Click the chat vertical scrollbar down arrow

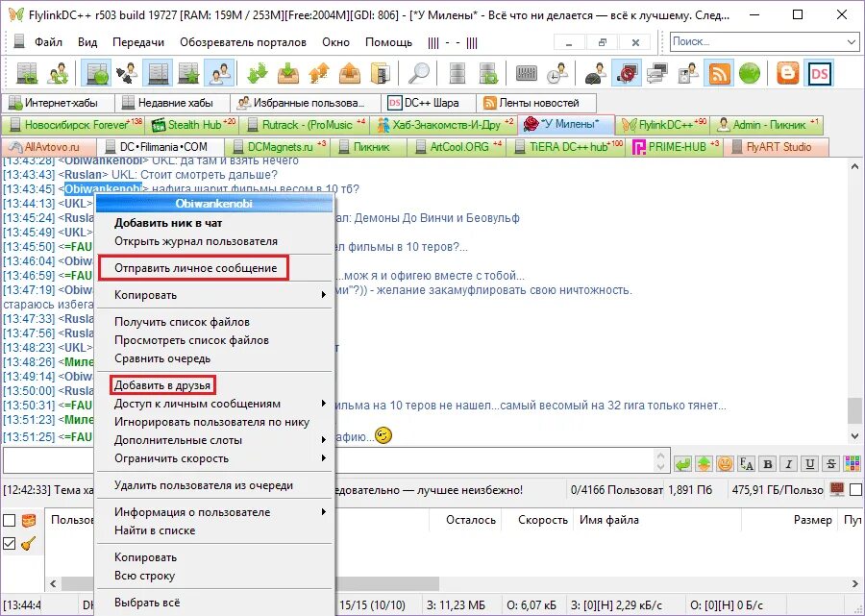click(x=855, y=435)
